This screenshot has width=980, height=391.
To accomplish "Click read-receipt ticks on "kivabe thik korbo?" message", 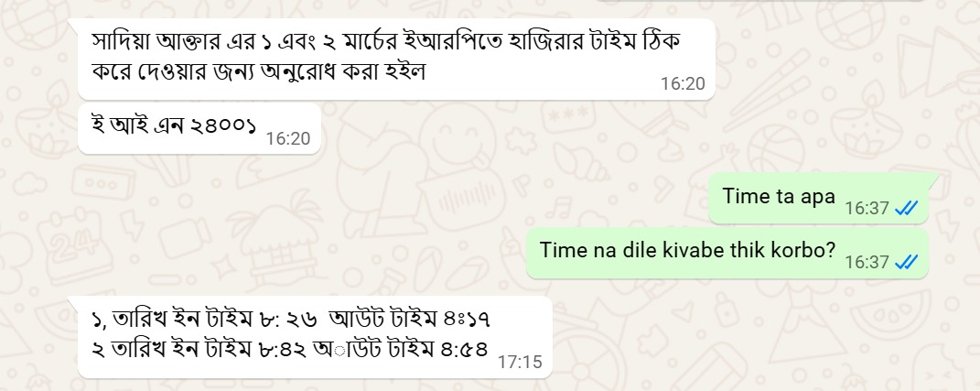I will click(x=906, y=263).
